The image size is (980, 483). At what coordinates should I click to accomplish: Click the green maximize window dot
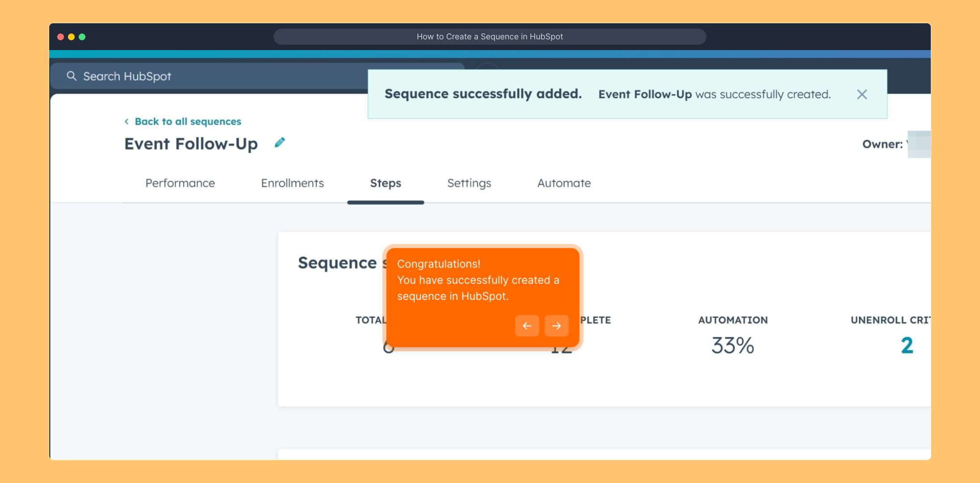[x=82, y=37]
